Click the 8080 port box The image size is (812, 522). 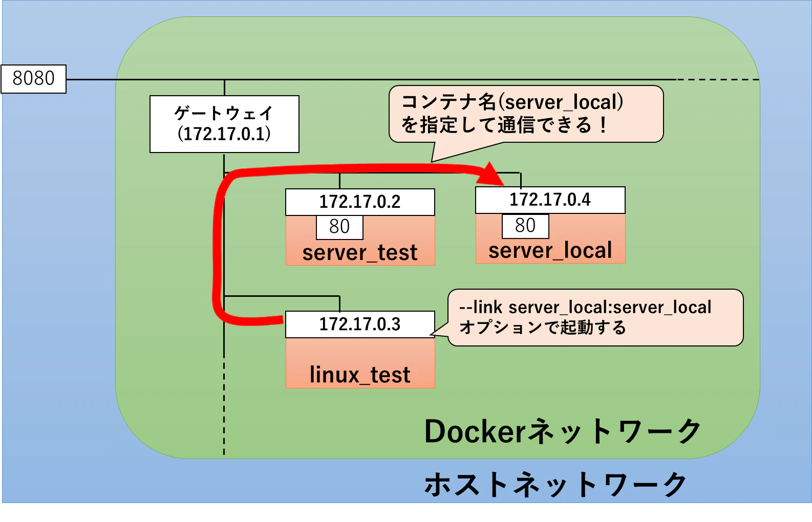pyautogui.click(x=34, y=79)
